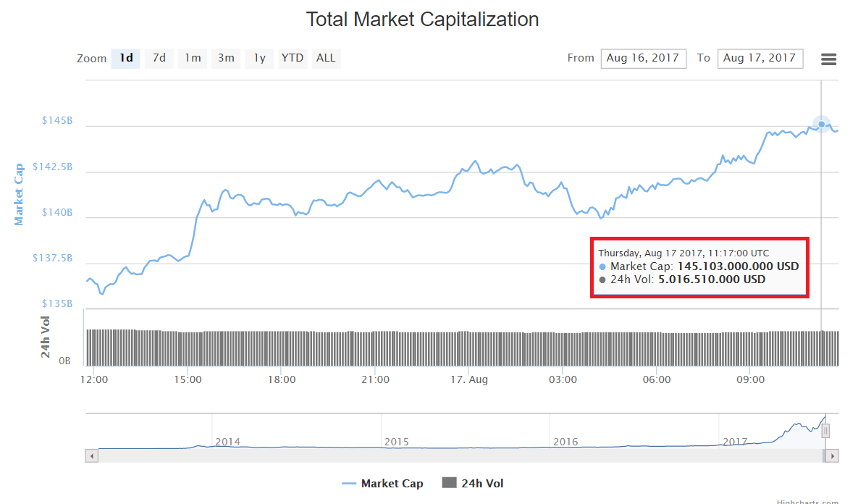The width and height of the screenshot is (858, 504).
Task: Select the YTD zoom range
Action: pos(293,58)
